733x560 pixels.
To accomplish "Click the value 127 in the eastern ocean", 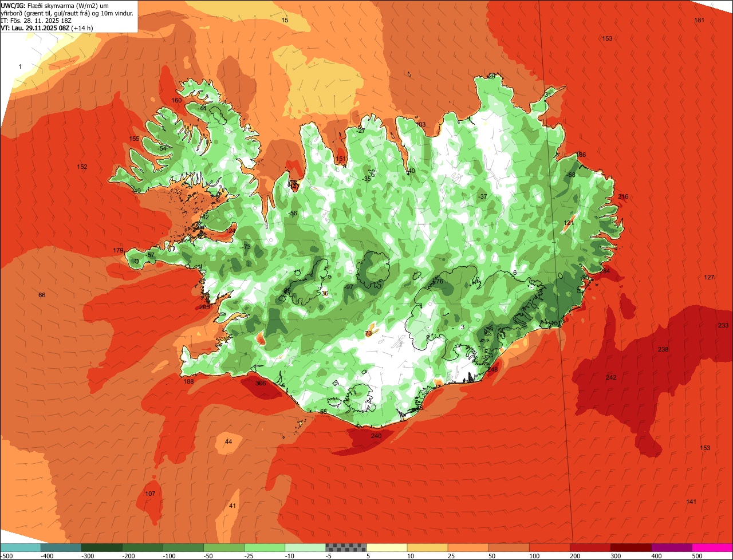I will coord(709,277).
